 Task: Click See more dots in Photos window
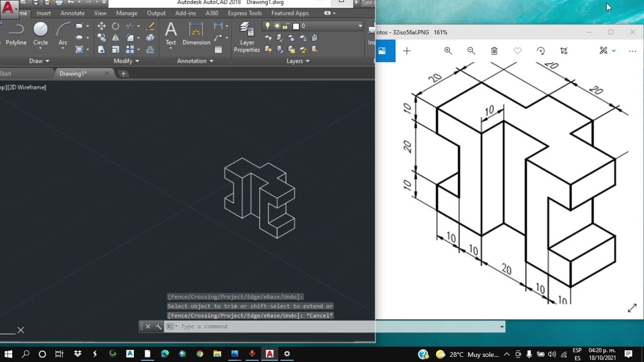tap(632, 51)
